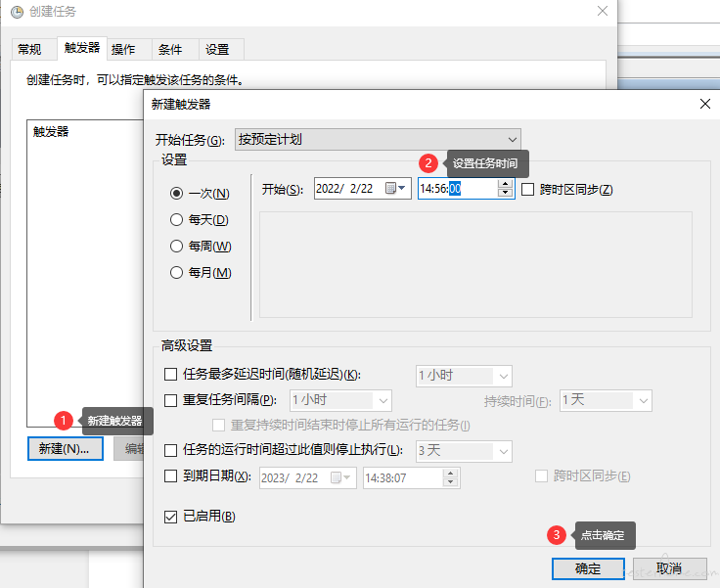Image resolution: width=720 pixels, height=588 pixels.
Task: Open the repeat interval 1 小时 dropdown
Action: pyautogui.click(x=340, y=400)
